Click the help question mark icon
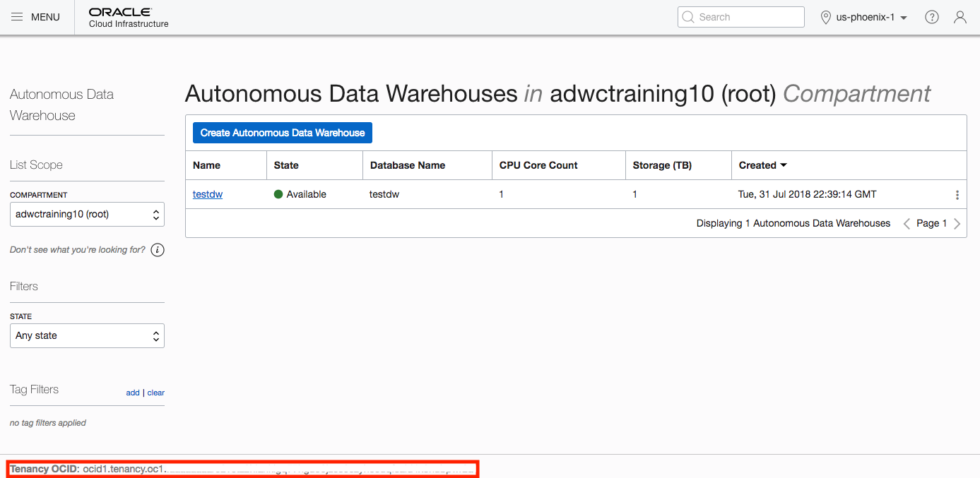The image size is (980, 478). (932, 17)
